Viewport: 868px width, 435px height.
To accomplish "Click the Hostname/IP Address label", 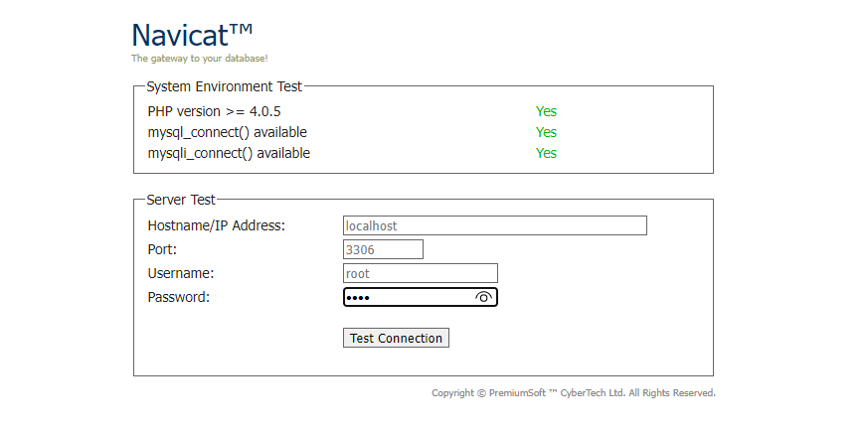I will (x=217, y=225).
